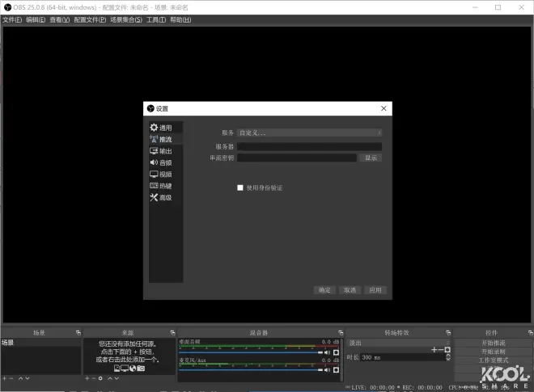Click the 服务器 server input field
This screenshot has width=534, height=392.
(309, 146)
